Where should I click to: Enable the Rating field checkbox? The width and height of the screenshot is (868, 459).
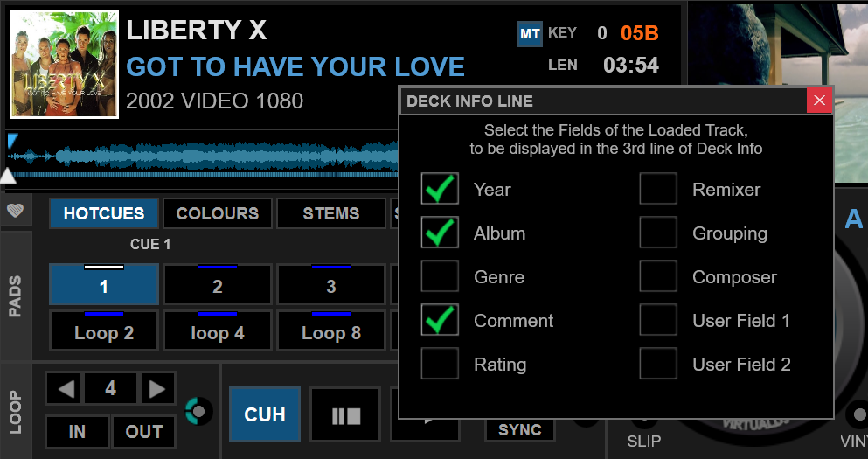click(x=440, y=364)
